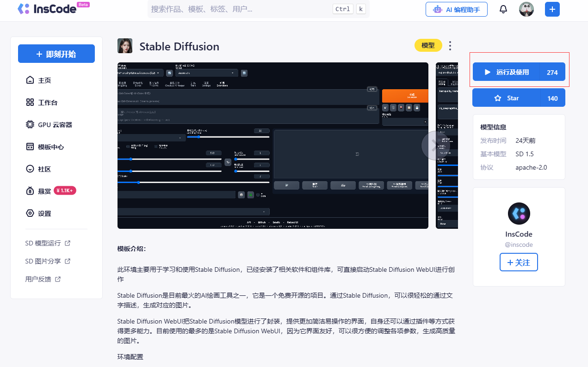Click the ¥1.1K+ bounty badge
588x367 pixels.
pos(65,190)
